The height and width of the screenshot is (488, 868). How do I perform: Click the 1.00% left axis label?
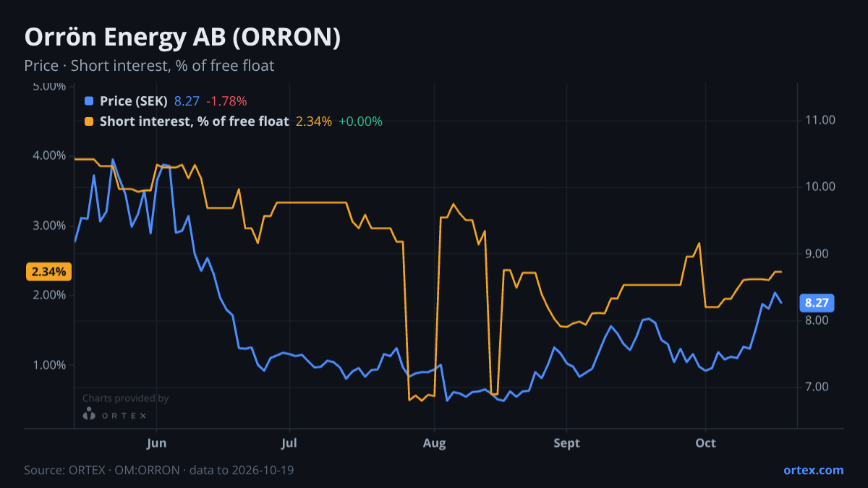click(x=50, y=365)
